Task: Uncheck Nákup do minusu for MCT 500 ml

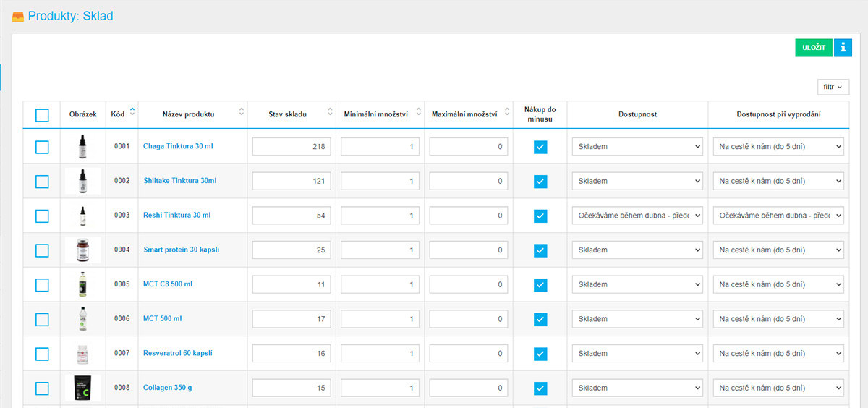Action: click(x=540, y=319)
